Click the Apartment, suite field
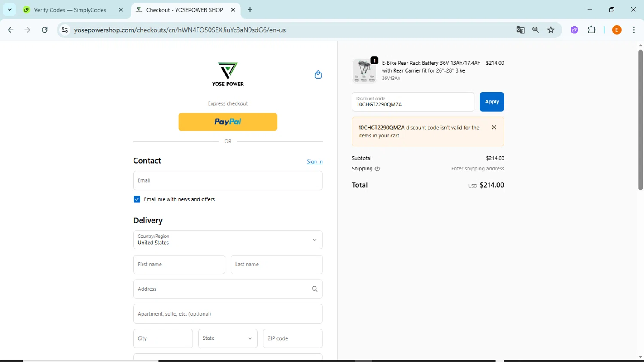 pos(228,314)
